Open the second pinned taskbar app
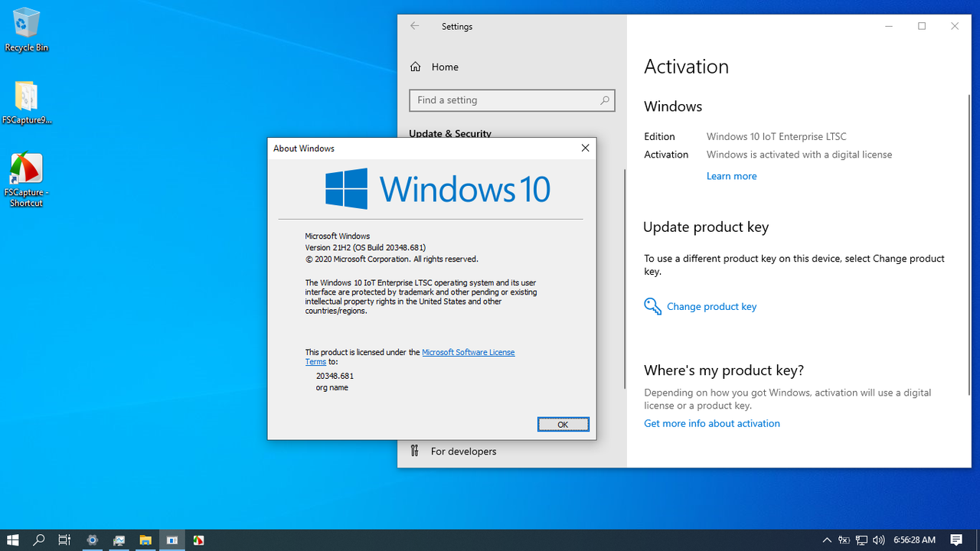Screen dimensions: 980x551 (119, 540)
